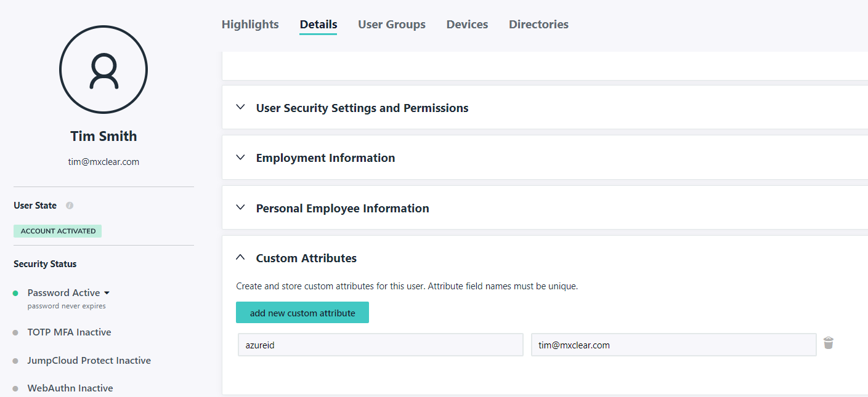This screenshot has height=397, width=868.
Task: Click the TOTP MFA Inactive status
Action: coord(70,332)
